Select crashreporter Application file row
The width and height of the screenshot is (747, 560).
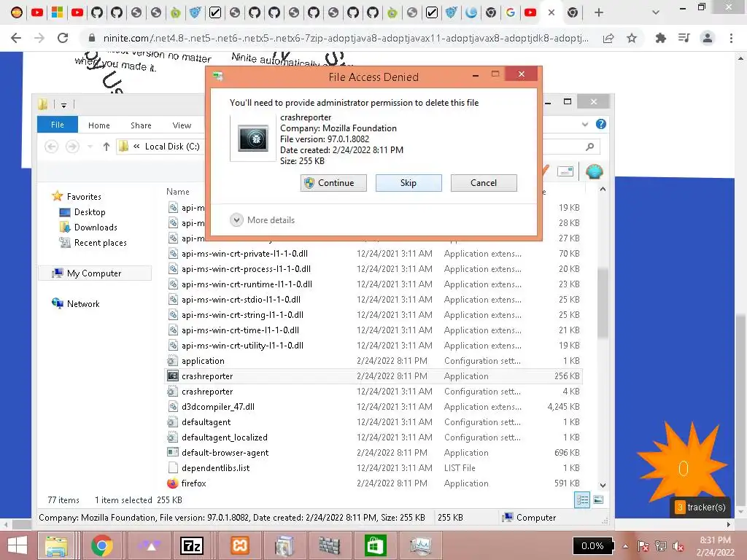click(373, 376)
